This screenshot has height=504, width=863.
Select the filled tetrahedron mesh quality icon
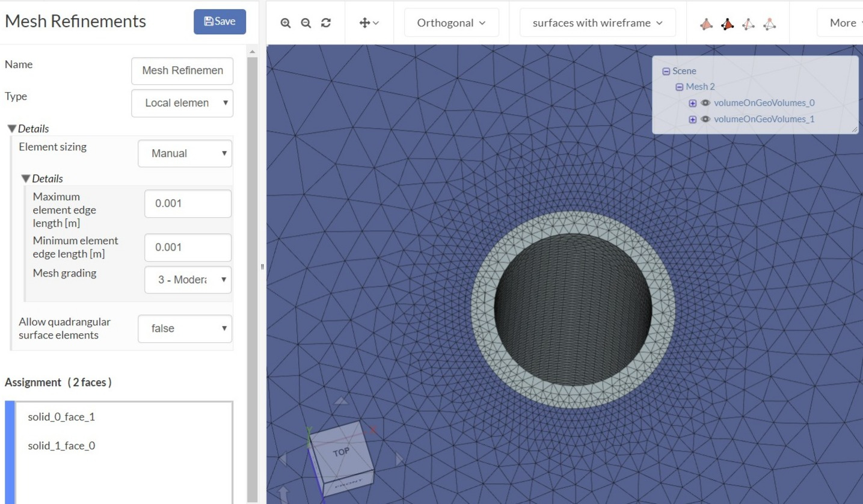(x=706, y=22)
